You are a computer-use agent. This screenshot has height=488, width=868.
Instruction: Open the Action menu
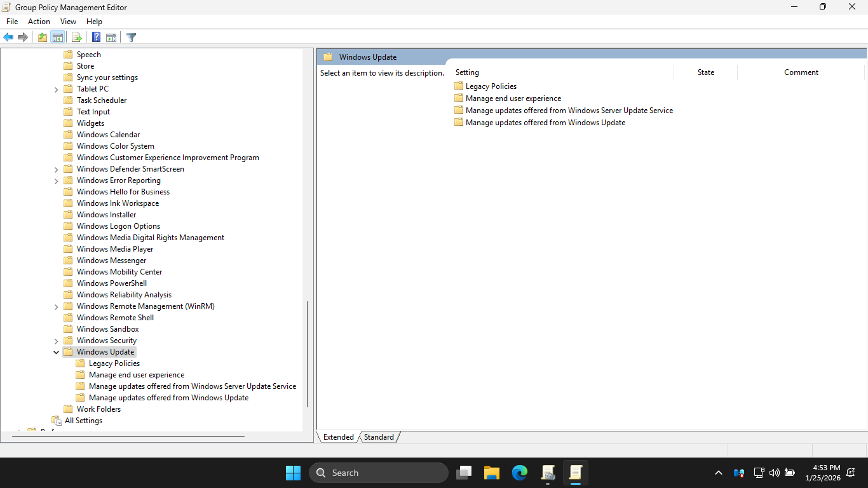tap(39, 22)
